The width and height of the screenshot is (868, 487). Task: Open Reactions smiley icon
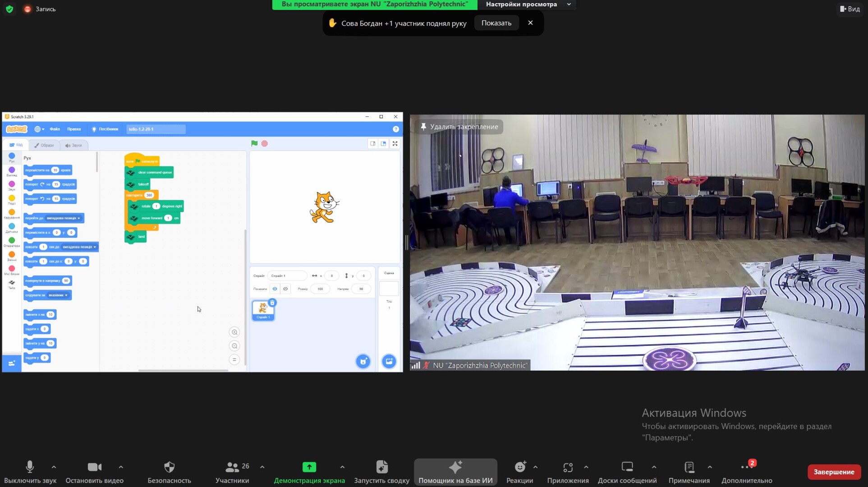520,467
